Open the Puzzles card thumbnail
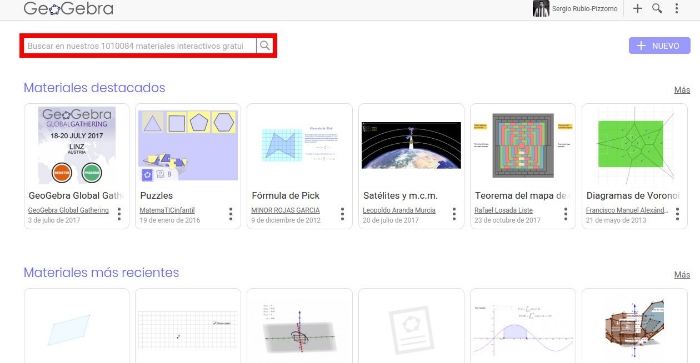The width and height of the screenshot is (700, 363). tap(188, 146)
